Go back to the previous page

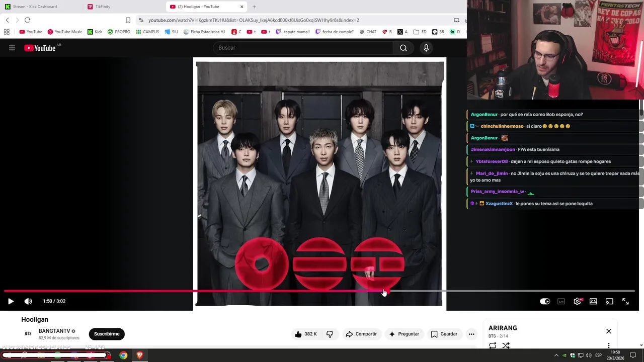(8, 20)
